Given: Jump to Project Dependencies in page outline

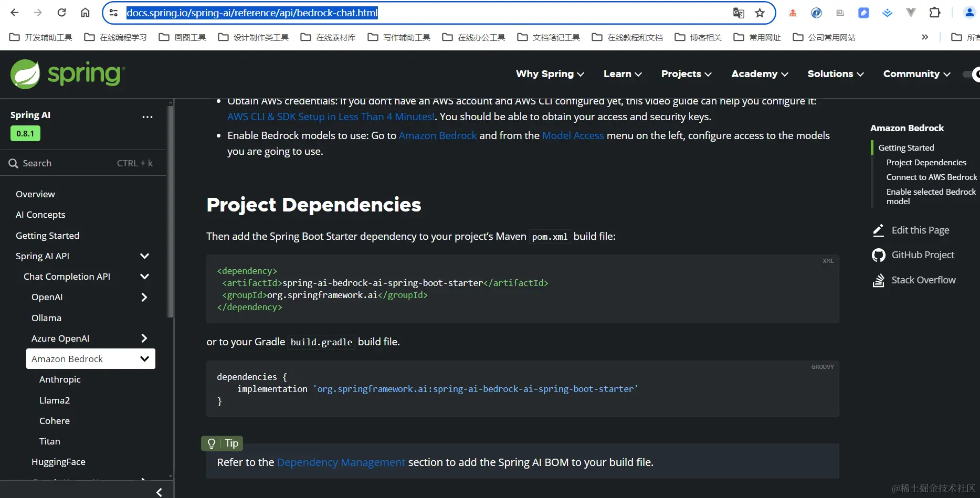Looking at the screenshot, I should (926, 163).
